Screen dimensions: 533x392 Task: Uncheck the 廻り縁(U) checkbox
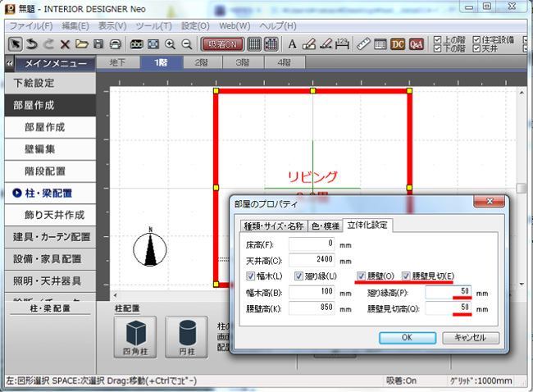tap(299, 276)
